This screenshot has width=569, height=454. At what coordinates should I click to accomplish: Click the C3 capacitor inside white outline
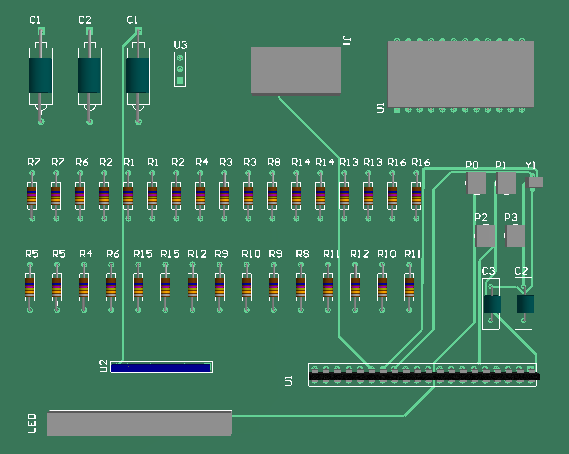tap(492, 304)
